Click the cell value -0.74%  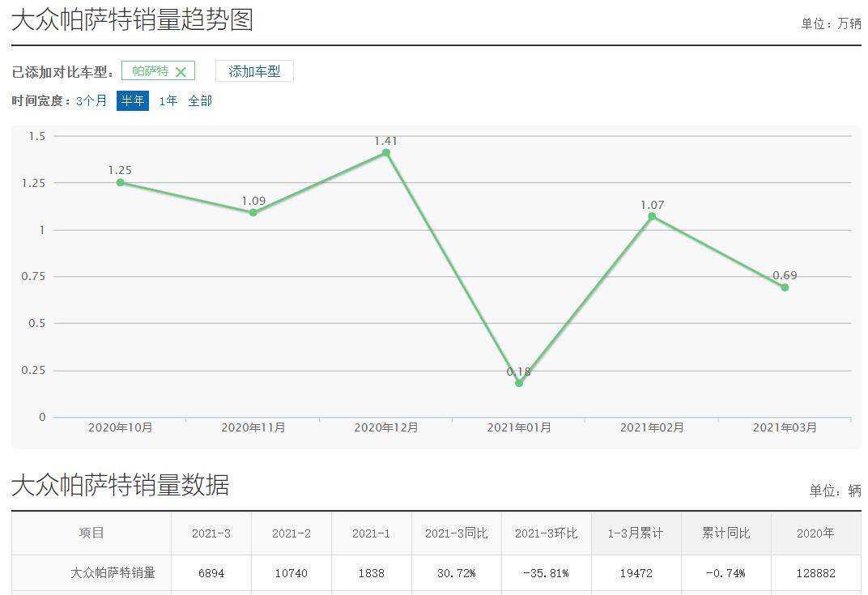pyautogui.click(x=725, y=573)
